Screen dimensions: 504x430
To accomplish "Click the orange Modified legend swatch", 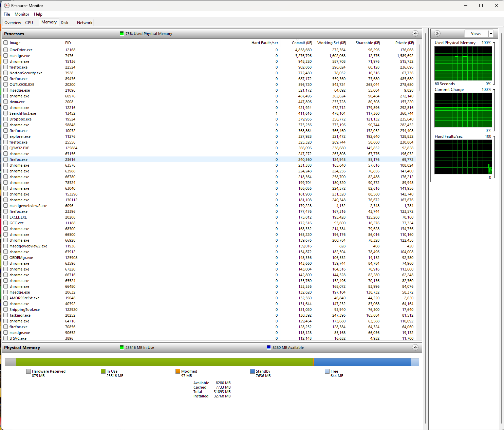I will pyautogui.click(x=178, y=371).
